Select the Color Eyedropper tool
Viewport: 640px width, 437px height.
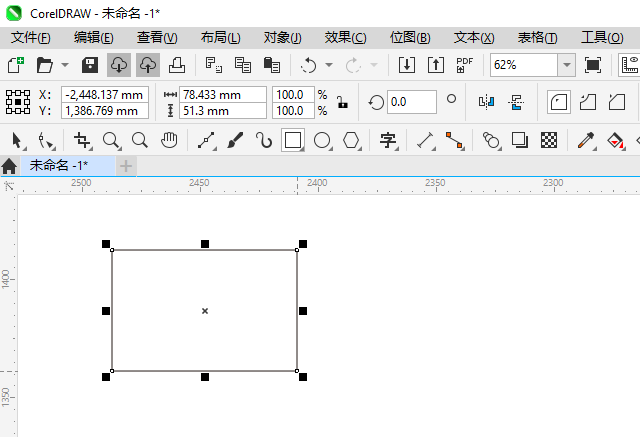[x=586, y=140]
